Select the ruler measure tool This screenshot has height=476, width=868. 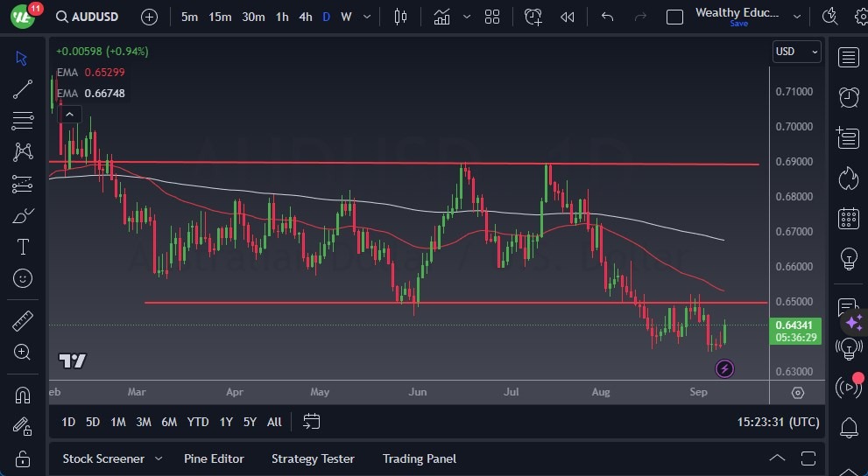[x=23, y=321]
